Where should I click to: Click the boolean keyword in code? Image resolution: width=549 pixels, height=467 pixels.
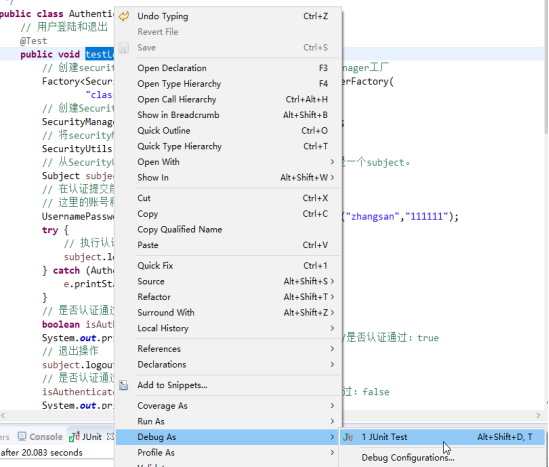61,325
